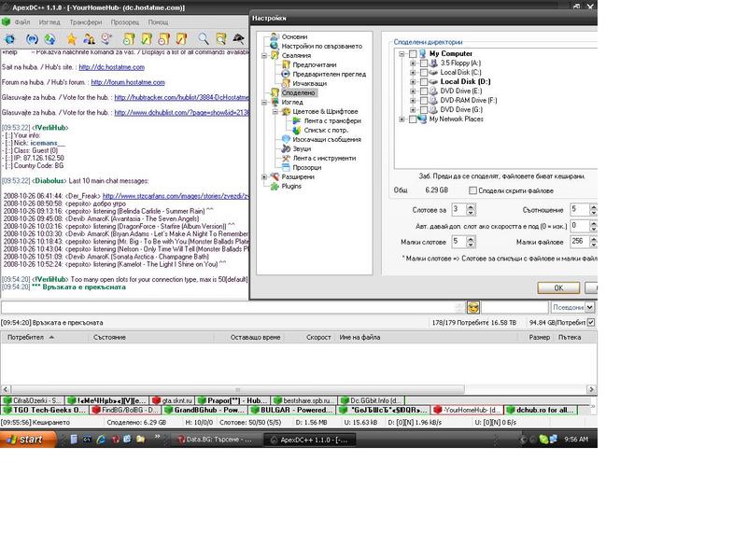747x560 pixels.
Task: Open finished downloads toolbar icon
Action: click(x=147, y=39)
